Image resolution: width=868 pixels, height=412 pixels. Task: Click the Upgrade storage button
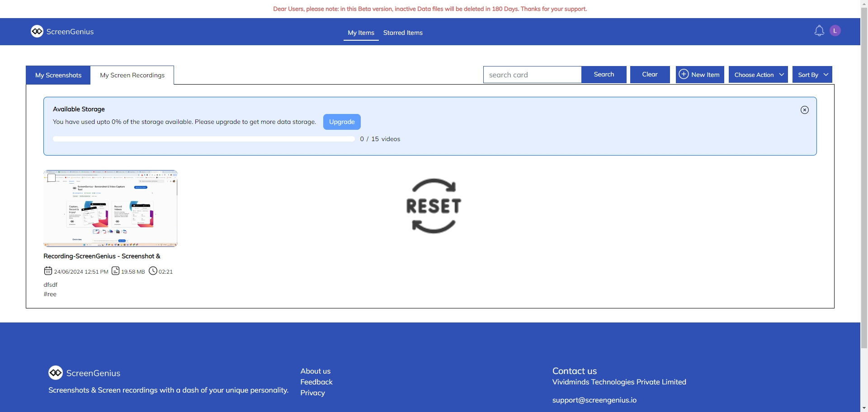point(342,122)
